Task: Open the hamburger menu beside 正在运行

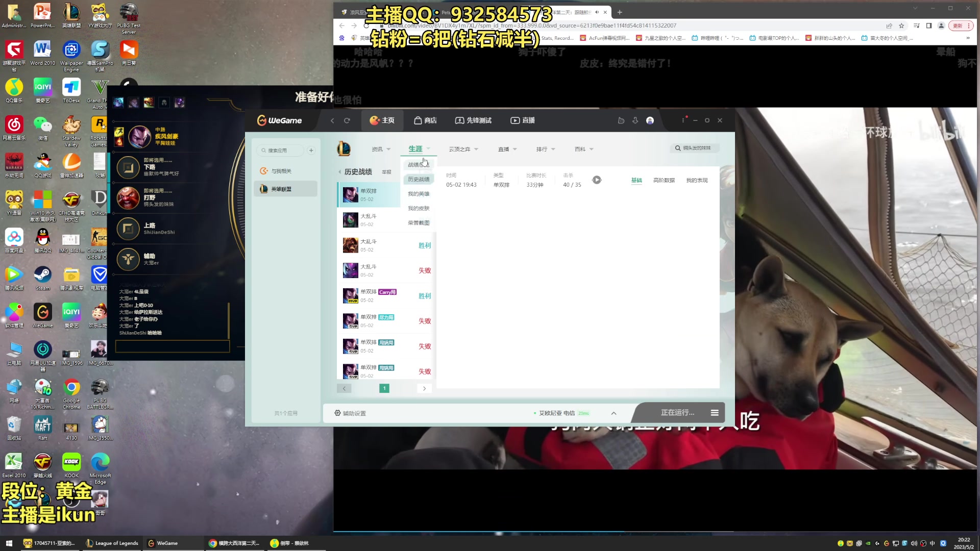Action: point(715,413)
